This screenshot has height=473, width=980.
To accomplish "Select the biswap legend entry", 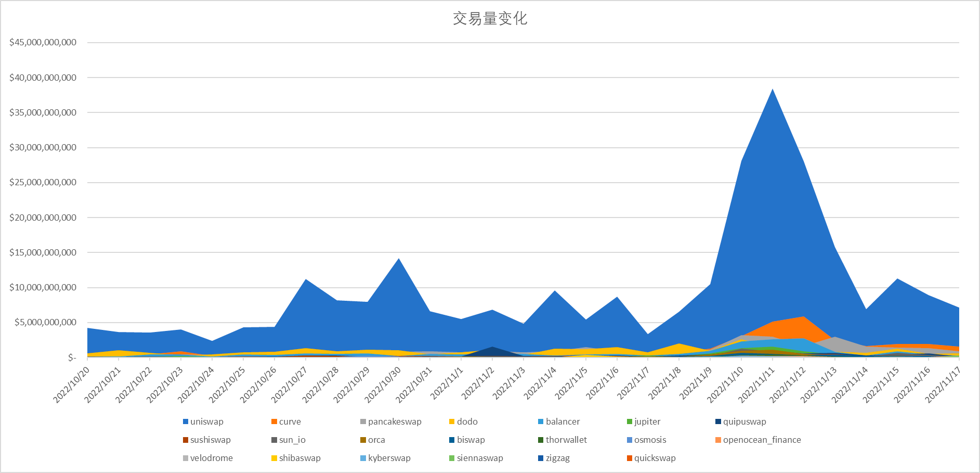I will (x=467, y=440).
